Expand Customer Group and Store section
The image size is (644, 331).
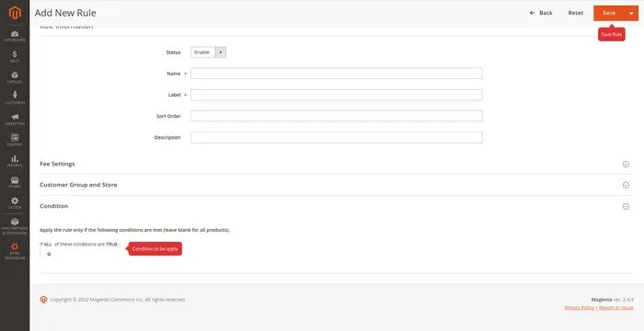click(x=336, y=185)
